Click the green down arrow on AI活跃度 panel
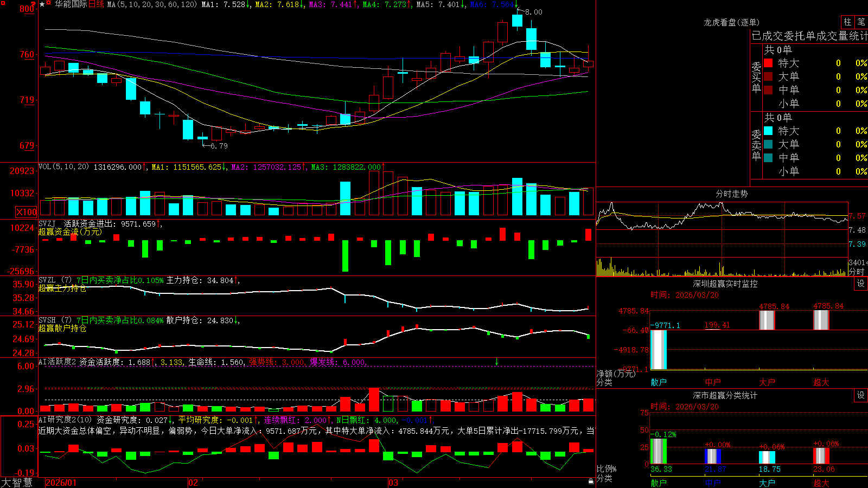Image resolution: width=868 pixels, height=488 pixels. (496, 362)
